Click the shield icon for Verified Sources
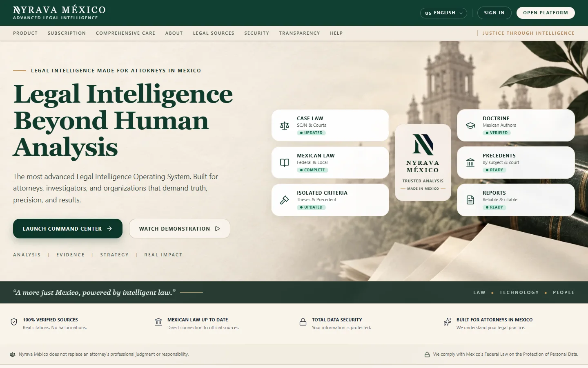This screenshot has height=368, width=588. point(14,322)
